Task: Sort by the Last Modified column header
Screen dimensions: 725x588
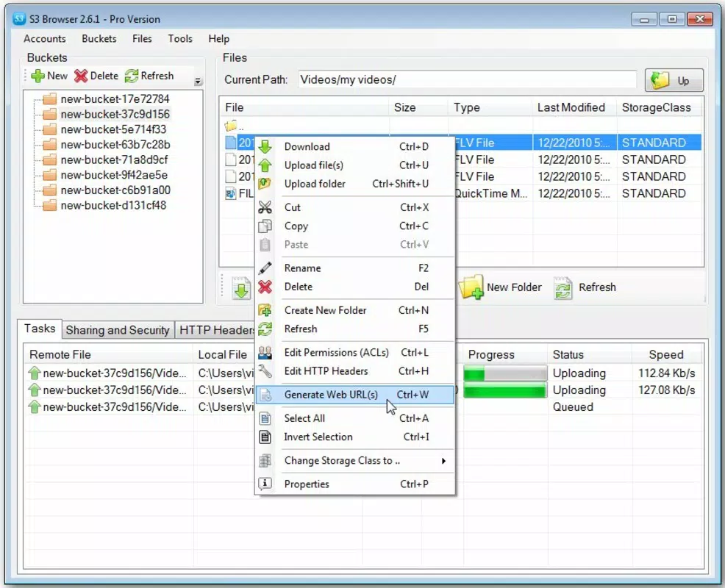Action: tap(574, 107)
